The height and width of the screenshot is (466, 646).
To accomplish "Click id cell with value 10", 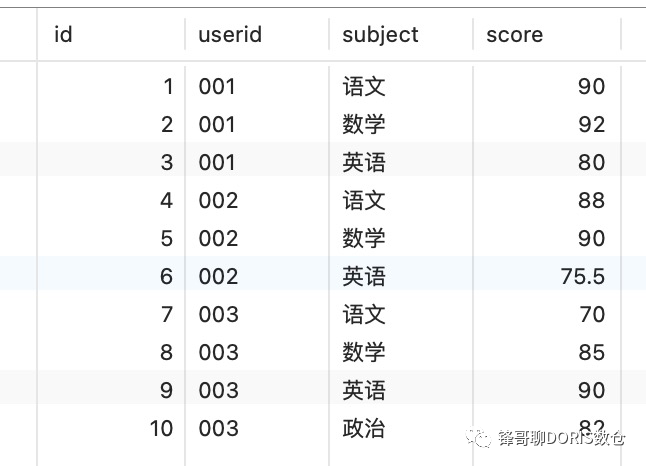I will tap(161, 429).
